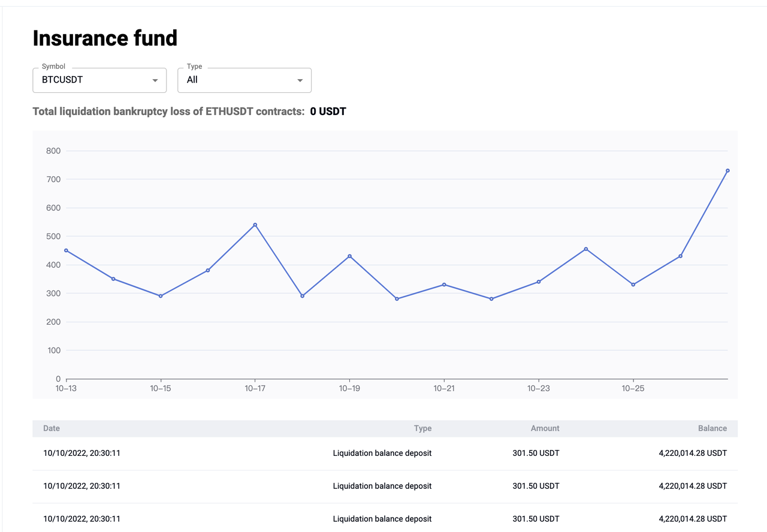The height and width of the screenshot is (532, 767).
Task: Open the Symbol dropdown showing BTCUSDT
Action: [99, 80]
